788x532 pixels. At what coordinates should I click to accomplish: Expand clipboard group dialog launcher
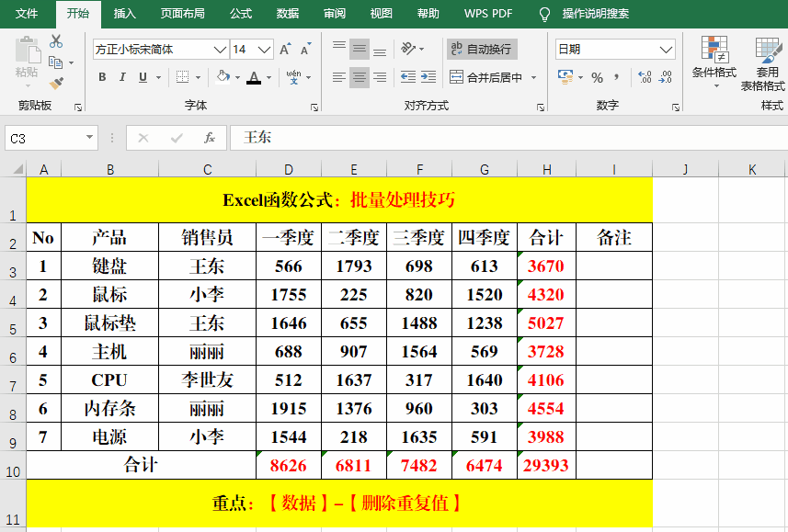(78, 107)
